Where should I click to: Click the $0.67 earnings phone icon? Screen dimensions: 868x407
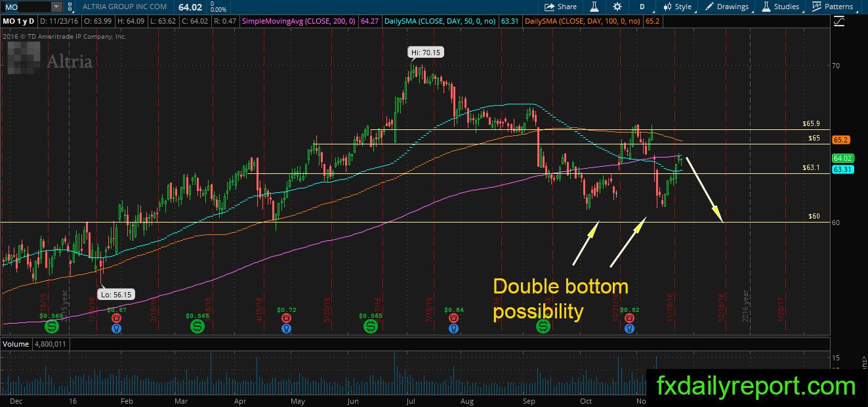116,318
